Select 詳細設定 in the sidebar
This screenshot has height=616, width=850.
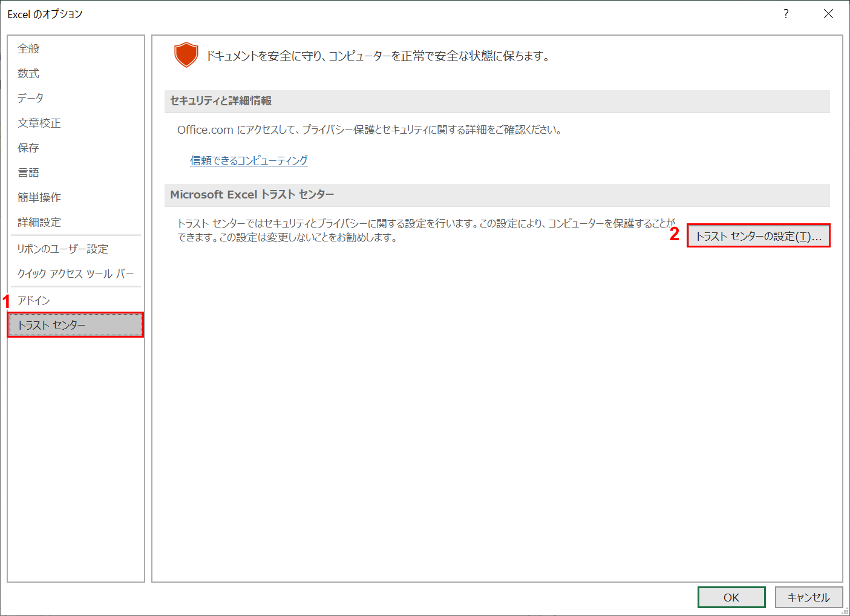[x=76, y=222]
